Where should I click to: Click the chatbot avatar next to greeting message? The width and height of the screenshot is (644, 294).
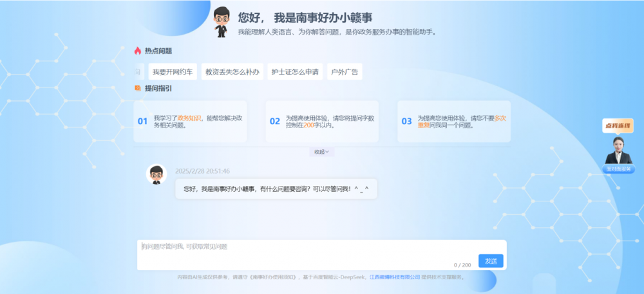click(156, 174)
